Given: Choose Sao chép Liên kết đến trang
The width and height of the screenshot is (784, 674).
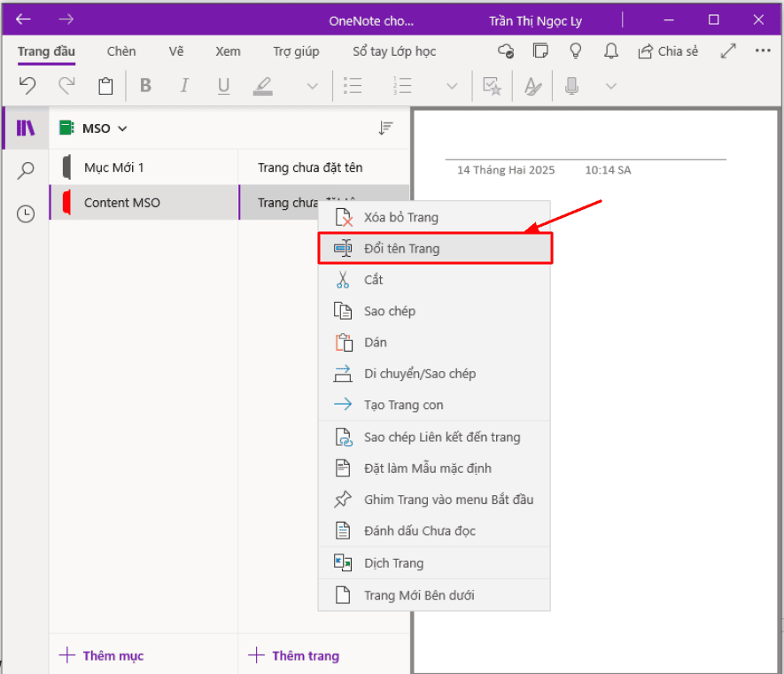Looking at the screenshot, I should coord(434,438).
